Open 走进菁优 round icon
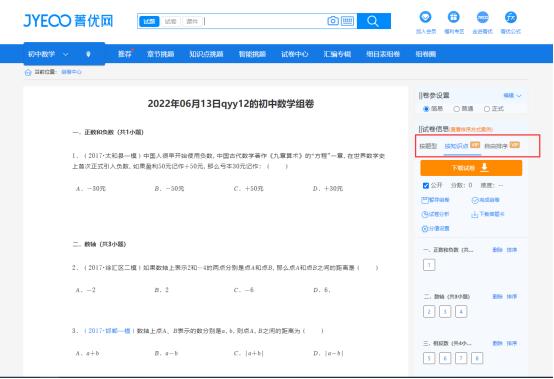554x379 pixels. tap(482, 17)
